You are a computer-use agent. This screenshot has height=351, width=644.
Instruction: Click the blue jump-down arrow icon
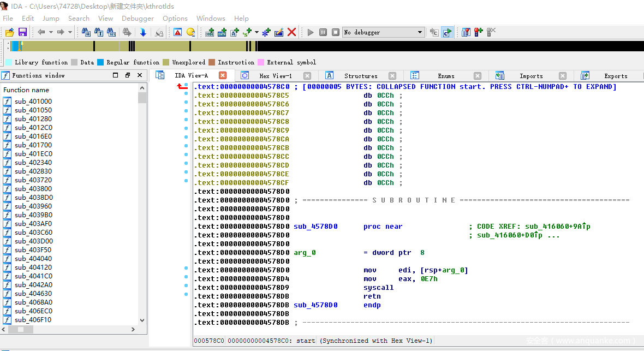tap(142, 32)
